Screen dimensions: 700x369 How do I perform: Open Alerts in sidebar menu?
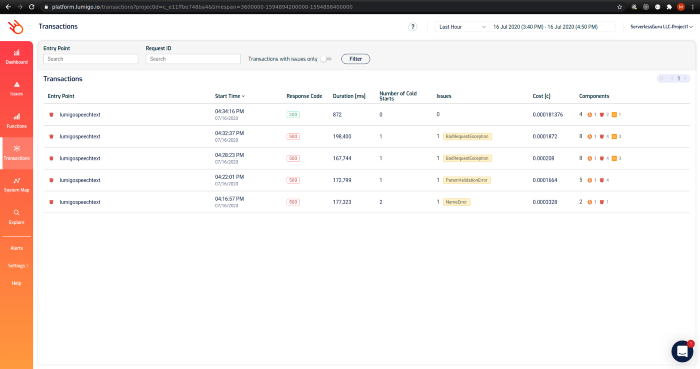pyautogui.click(x=17, y=248)
